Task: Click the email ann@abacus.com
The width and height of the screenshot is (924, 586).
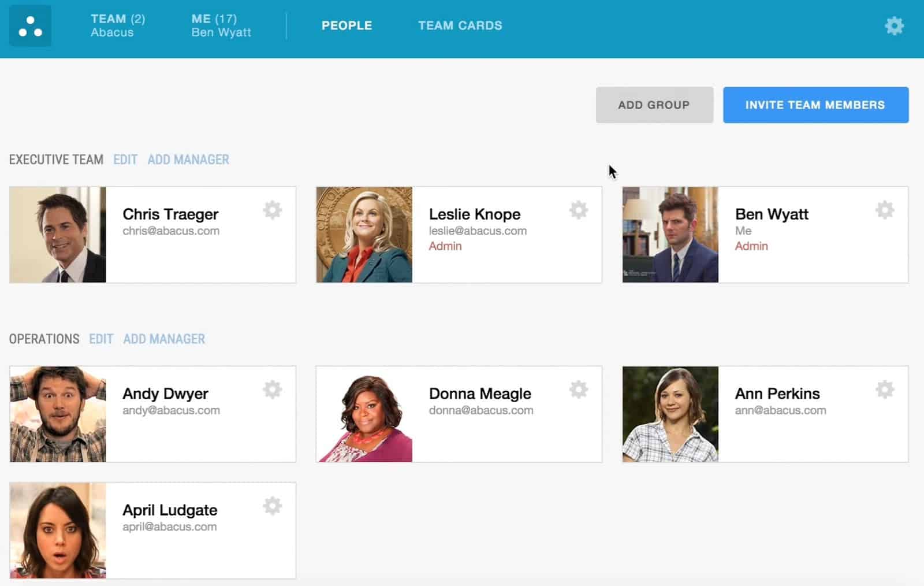Action: pyautogui.click(x=780, y=410)
